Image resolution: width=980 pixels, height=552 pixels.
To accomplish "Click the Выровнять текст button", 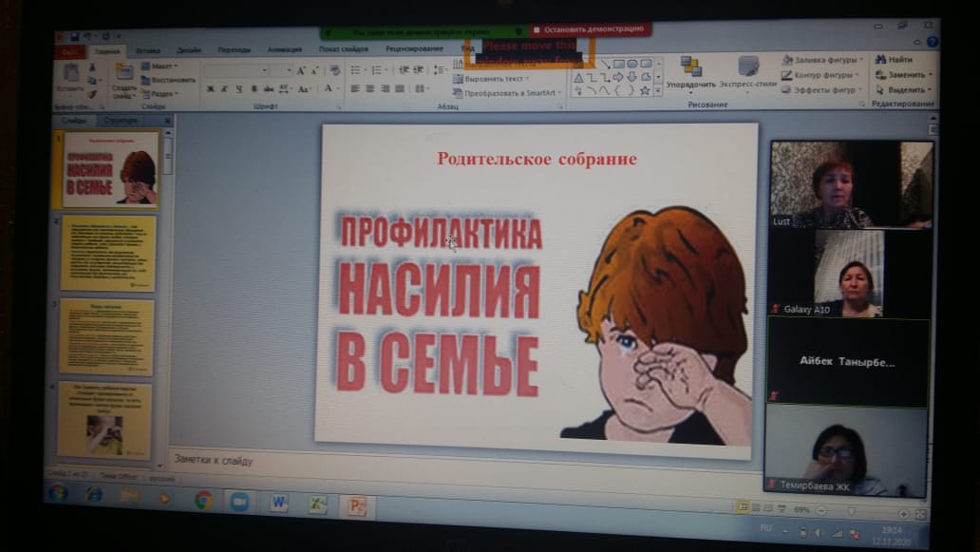I will (491, 80).
